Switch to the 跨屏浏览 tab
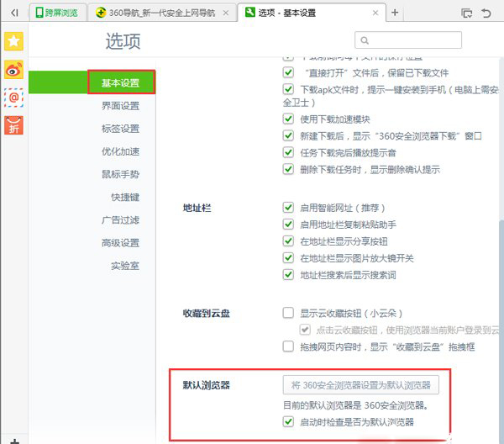This screenshot has height=444, width=504. [x=57, y=13]
